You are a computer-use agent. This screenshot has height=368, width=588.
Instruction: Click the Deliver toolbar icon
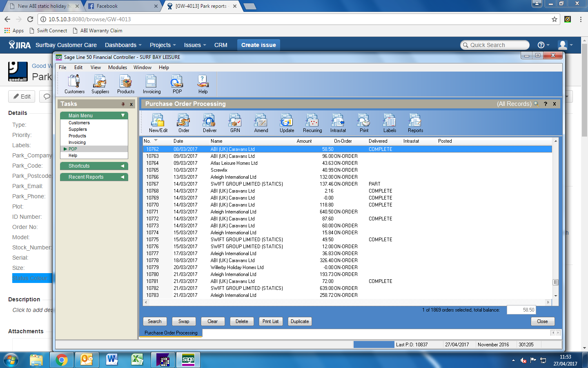pos(209,123)
